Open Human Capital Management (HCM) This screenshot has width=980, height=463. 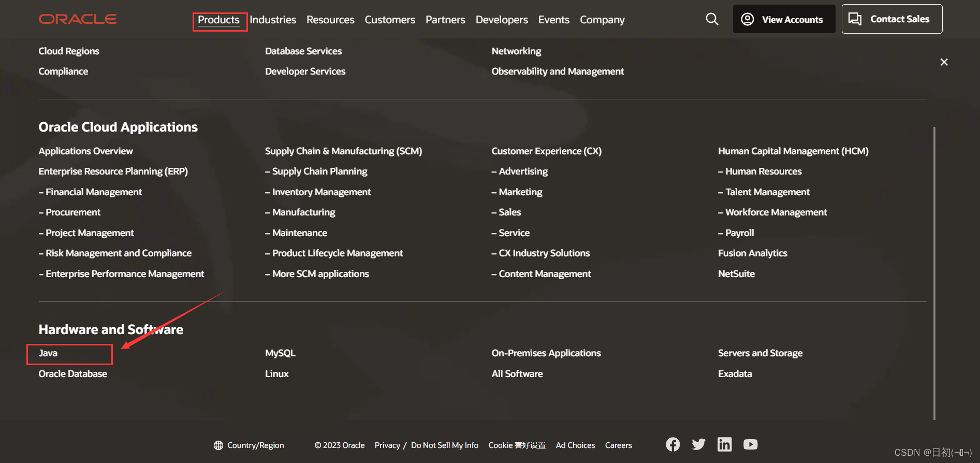(x=793, y=151)
